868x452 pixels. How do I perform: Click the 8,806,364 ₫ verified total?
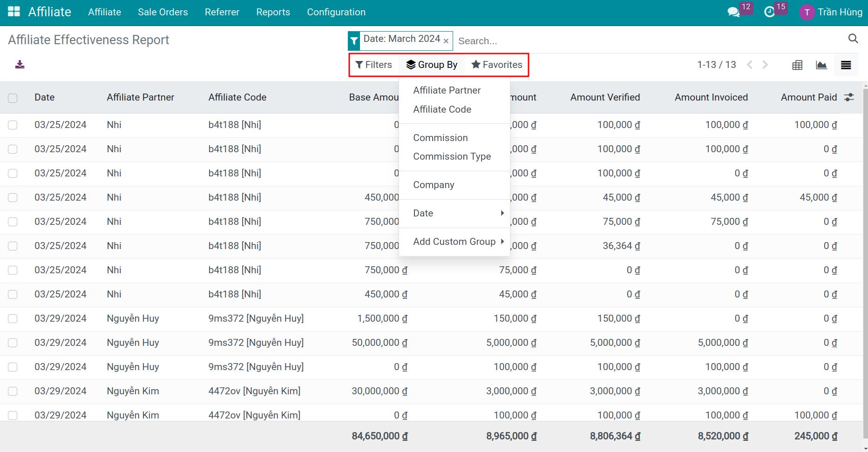pyautogui.click(x=615, y=436)
